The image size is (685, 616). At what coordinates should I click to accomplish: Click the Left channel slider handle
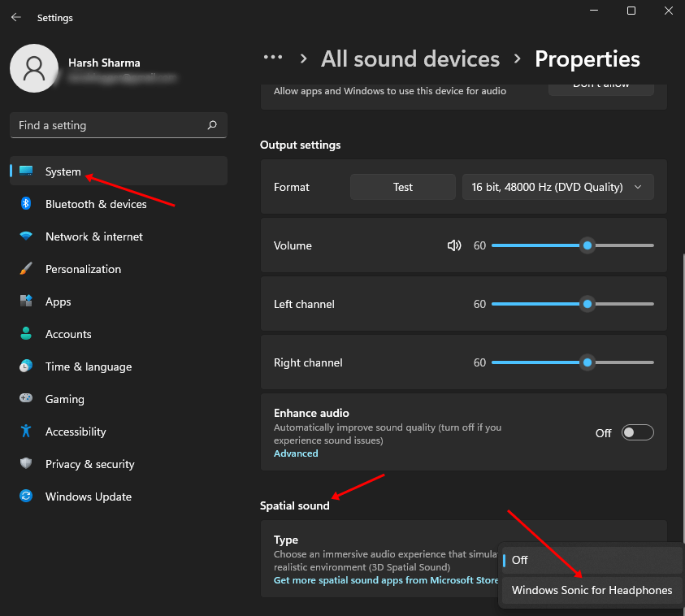click(x=587, y=304)
